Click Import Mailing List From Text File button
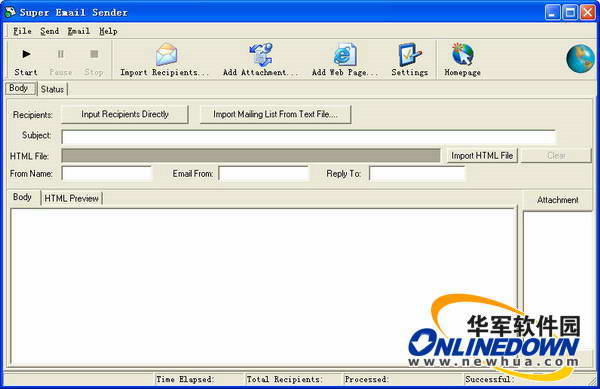 (275, 114)
